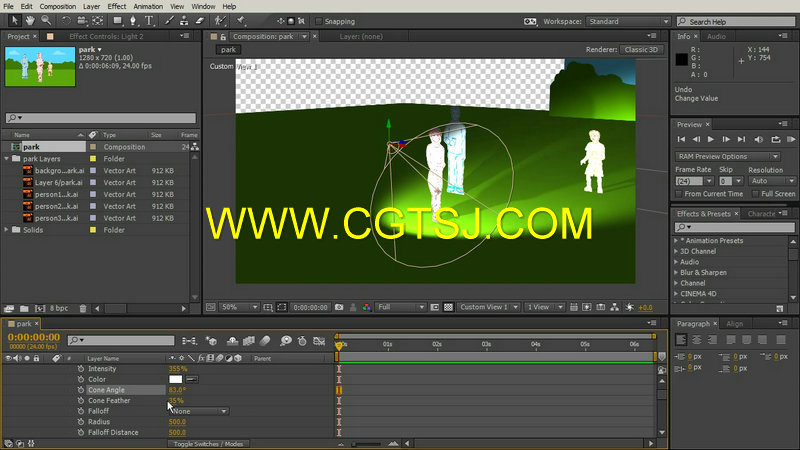The image size is (800, 450).
Task: Toggle draft 3D timeline button
Action: (x=211, y=341)
